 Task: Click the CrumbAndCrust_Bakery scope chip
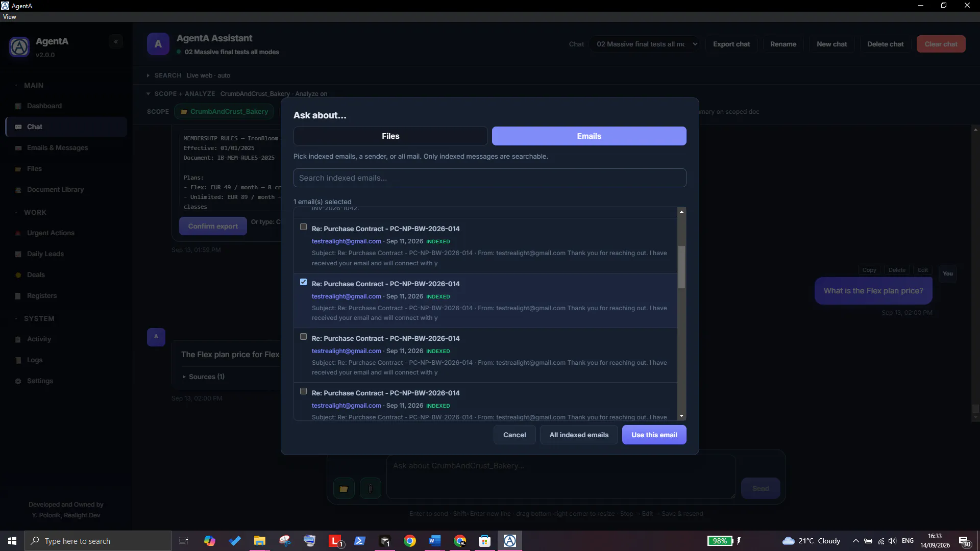pyautogui.click(x=224, y=112)
